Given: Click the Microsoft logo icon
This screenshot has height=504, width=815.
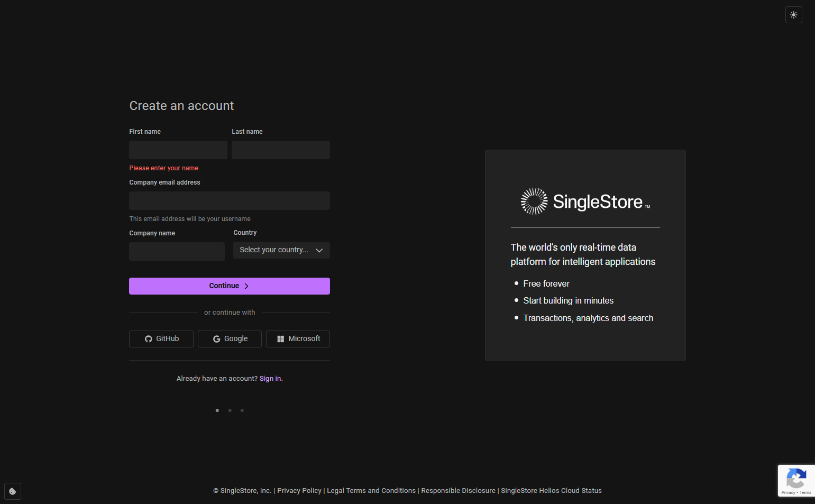Looking at the screenshot, I should 281,338.
